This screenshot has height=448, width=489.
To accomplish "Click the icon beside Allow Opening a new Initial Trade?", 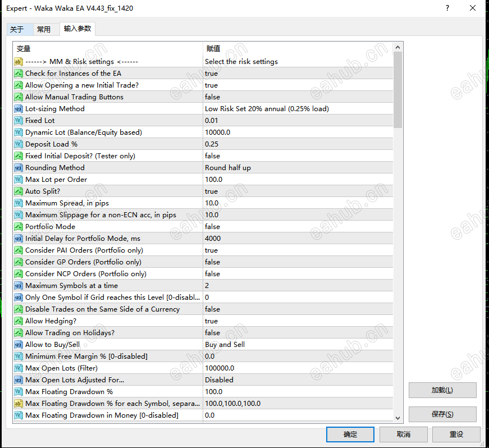I will pos(19,85).
